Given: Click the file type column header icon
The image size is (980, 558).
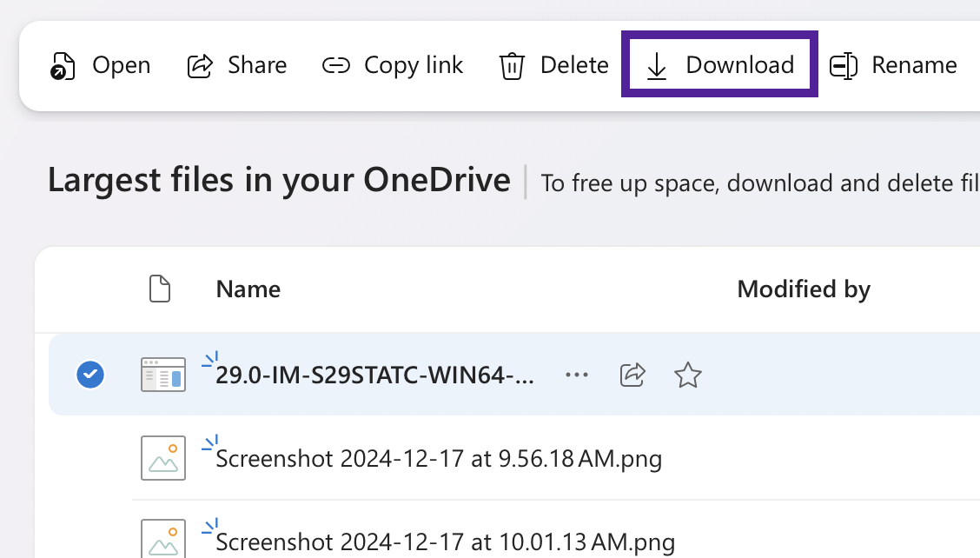Looking at the screenshot, I should (160, 289).
